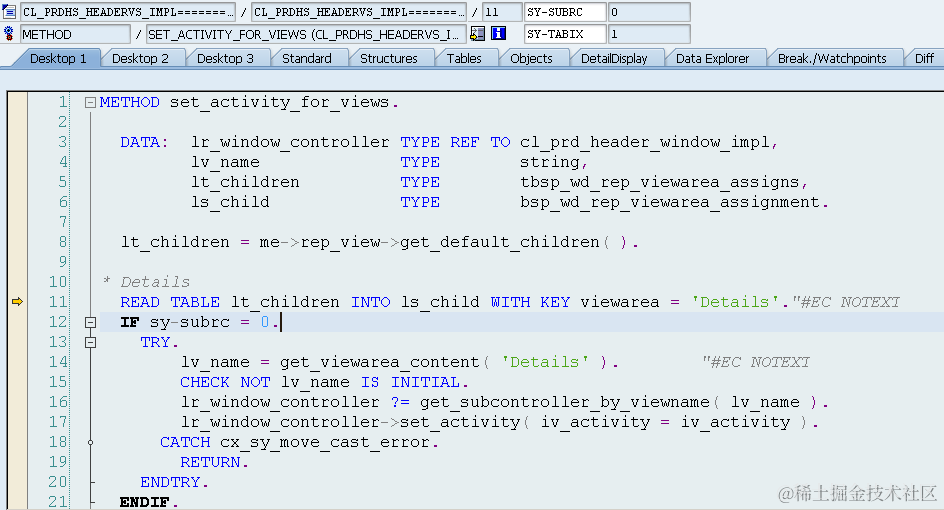Image resolution: width=944 pixels, height=510 pixels.
Task: Click get_viewarea_content call on line 14
Action: tap(379, 362)
